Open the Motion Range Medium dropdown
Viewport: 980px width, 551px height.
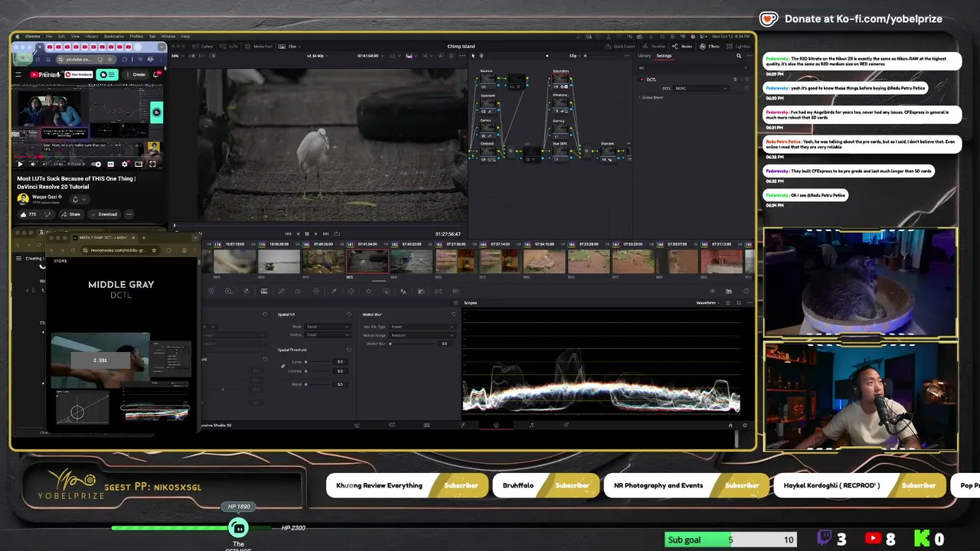(422, 335)
